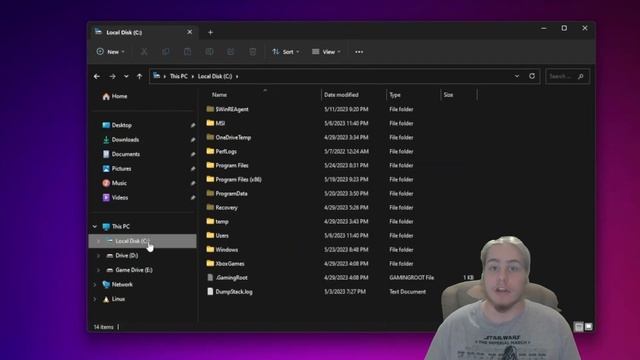The image size is (640, 360).
Task: Open a new tab with plus button
Action: (210, 32)
